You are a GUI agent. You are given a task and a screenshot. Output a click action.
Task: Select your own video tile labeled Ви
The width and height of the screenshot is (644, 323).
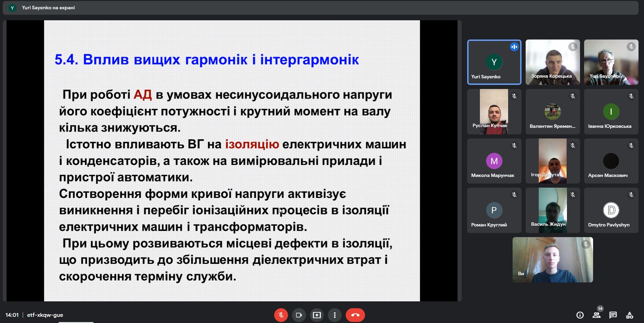pos(552,260)
